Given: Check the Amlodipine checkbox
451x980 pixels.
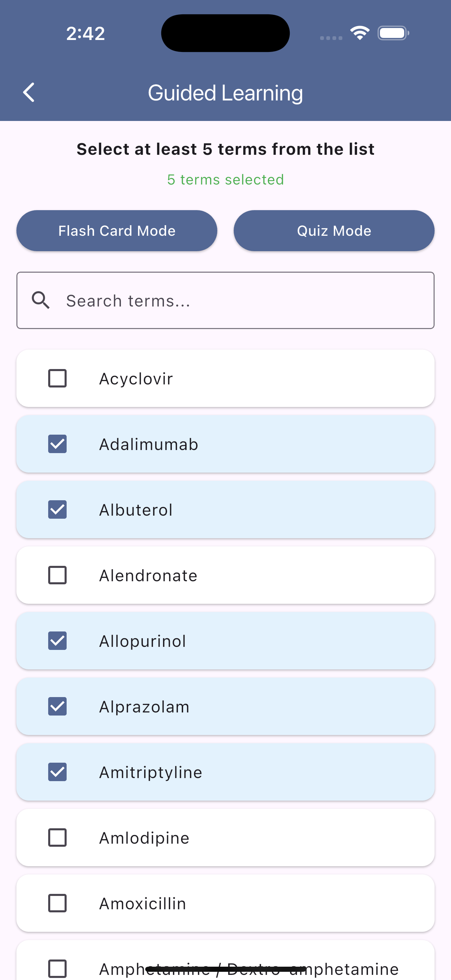Looking at the screenshot, I should tap(57, 838).
